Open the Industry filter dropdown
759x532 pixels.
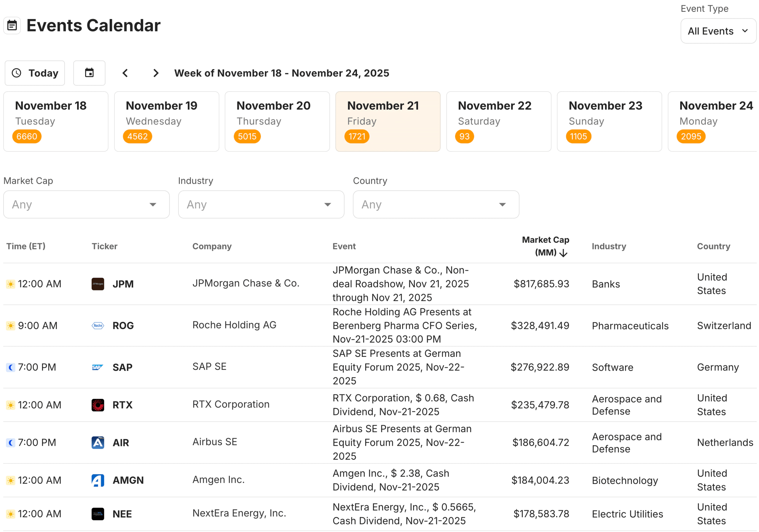[261, 204]
